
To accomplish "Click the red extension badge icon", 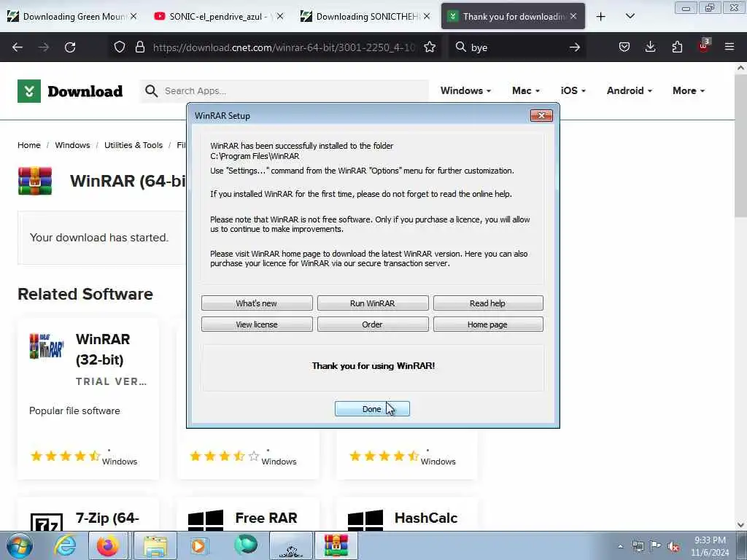I will pos(704,46).
